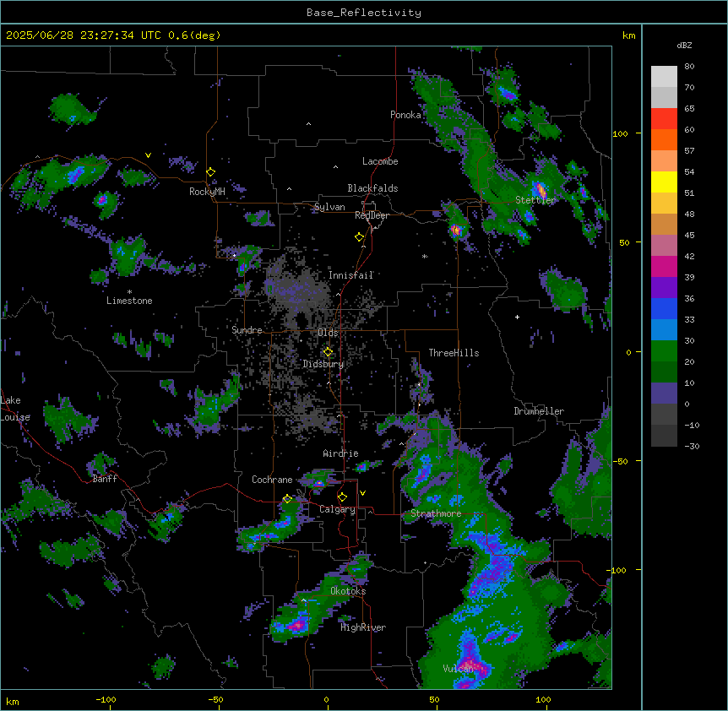
Task: Click the Vulcan city label
Action: tap(458, 668)
